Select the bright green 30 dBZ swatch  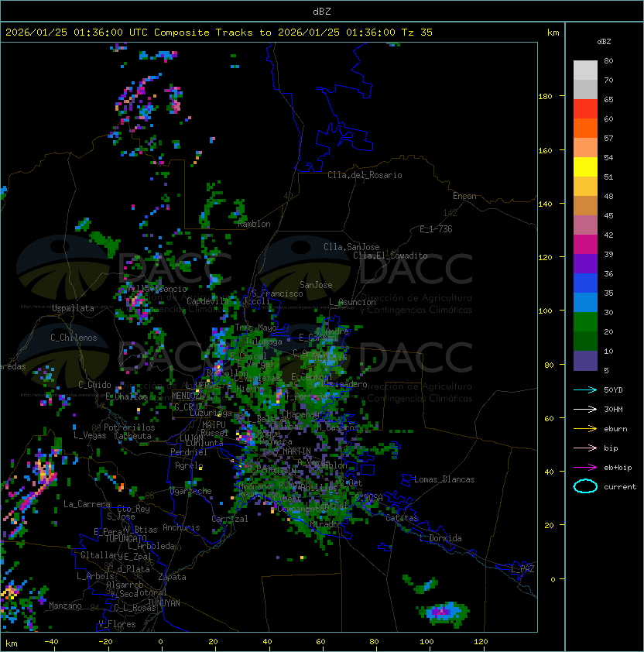click(585, 322)
